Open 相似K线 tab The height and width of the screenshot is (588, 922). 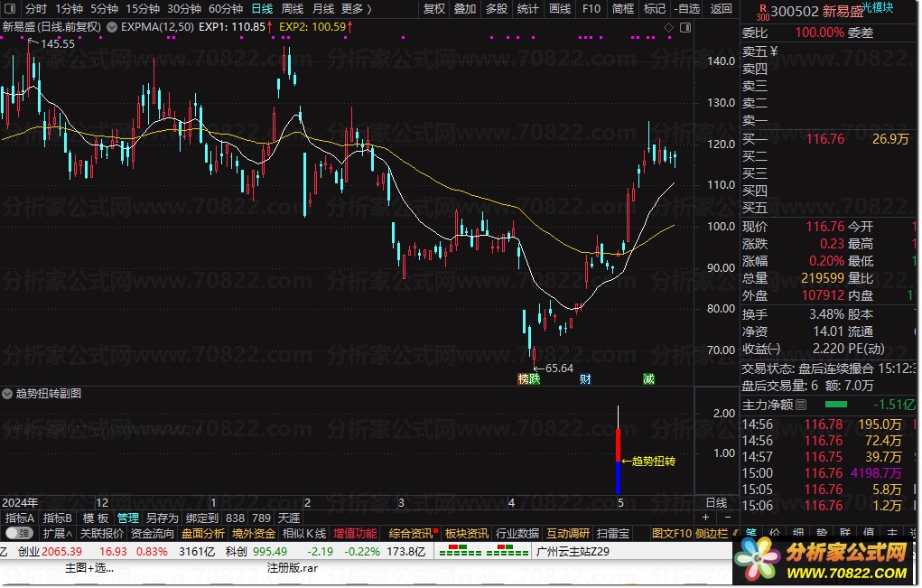pos(304,533)
